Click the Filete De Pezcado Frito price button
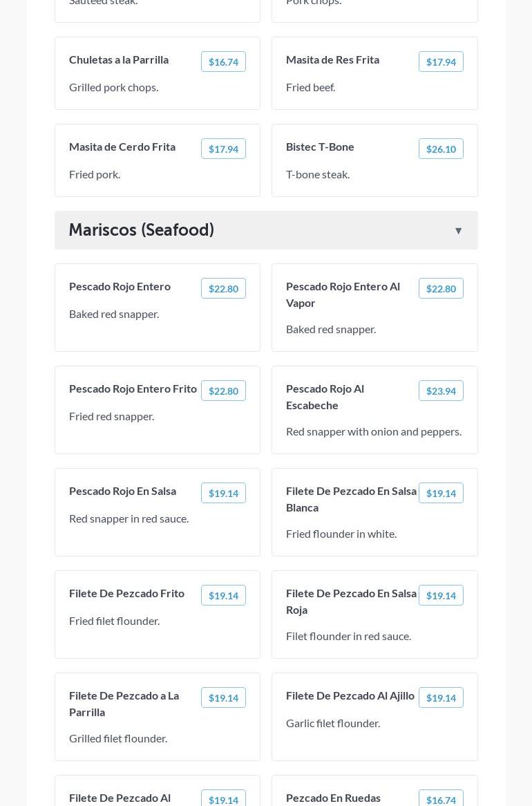The image size is (532, 806). pyautogui.click(x=223, y=596)
